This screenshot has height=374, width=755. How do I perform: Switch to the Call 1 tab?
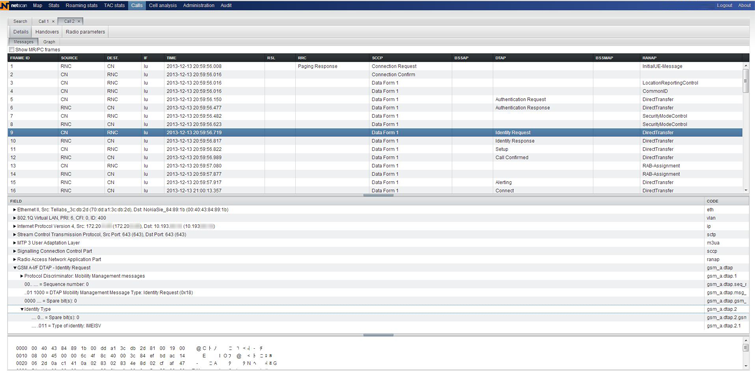point(44,21)
